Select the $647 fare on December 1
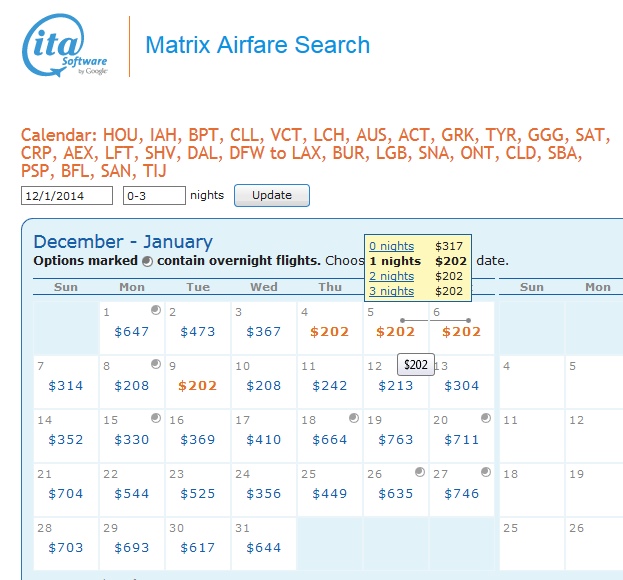 pos(131,332)
